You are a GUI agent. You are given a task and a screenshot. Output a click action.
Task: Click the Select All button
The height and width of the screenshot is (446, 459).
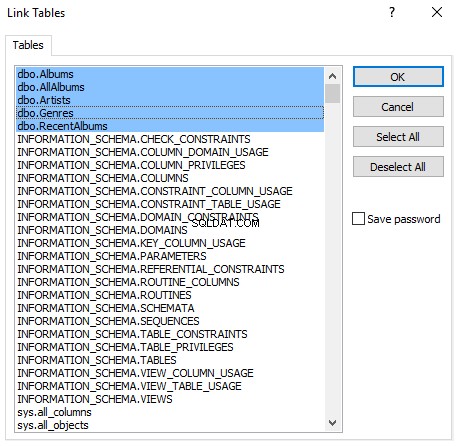click(x=398, y=137)
